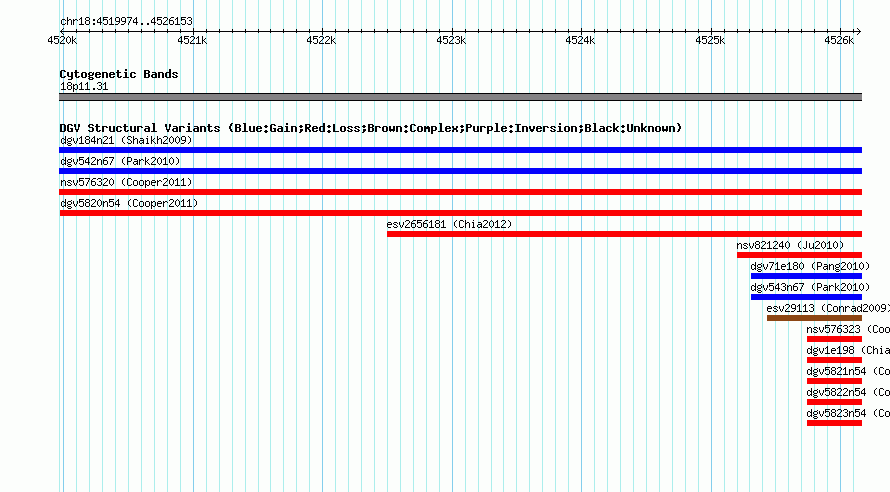890x492 pixels.
Task: Click the red dgv5821n54 loss bar
Action: [x=834, y=381]
